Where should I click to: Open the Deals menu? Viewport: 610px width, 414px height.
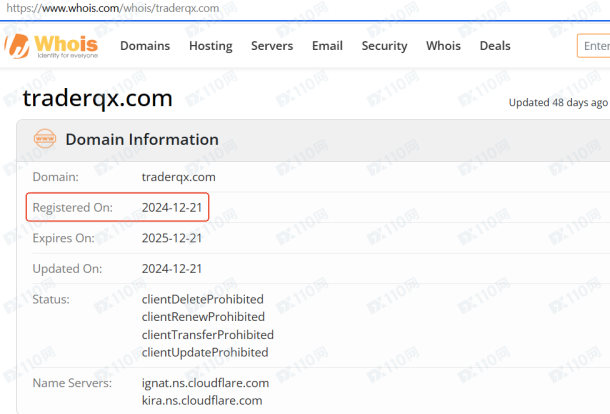point(495,46)
